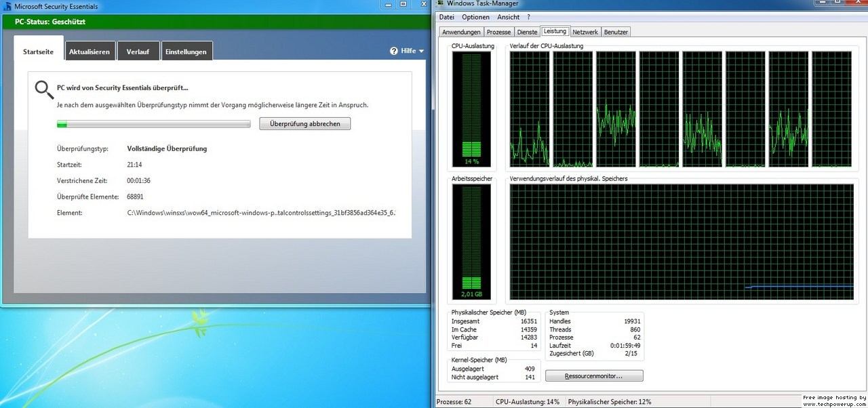Screen dimensions: 868x408
Task: Click Nicht ausgelagert value 141
Action: pyautogui.click(x=530, y=378)
